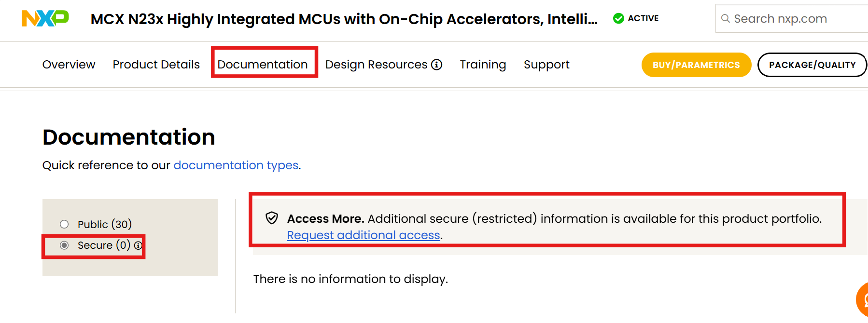Screen dimensions: 868x323
Task: Click the ACTIVE product lifecycle label
Action: point(643,18)
